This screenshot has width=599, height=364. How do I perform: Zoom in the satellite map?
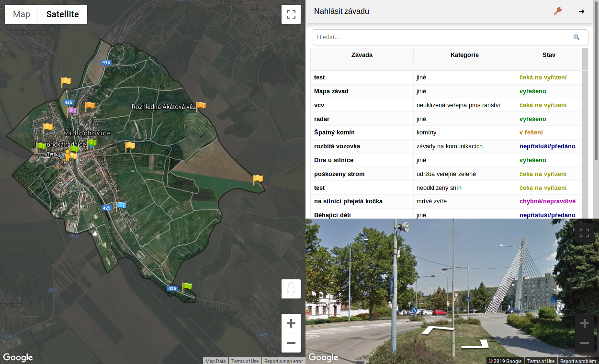pyautogui.click(x=291, y=324)
